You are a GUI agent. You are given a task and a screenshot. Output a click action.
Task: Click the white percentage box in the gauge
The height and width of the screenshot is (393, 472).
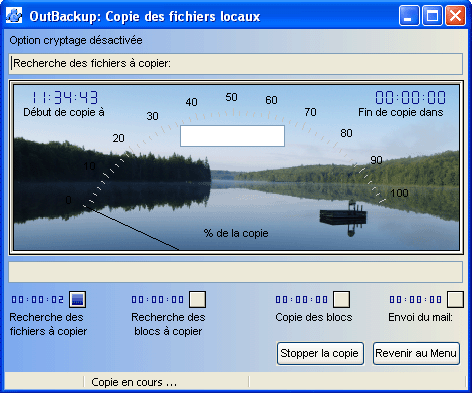coord(232,136)
